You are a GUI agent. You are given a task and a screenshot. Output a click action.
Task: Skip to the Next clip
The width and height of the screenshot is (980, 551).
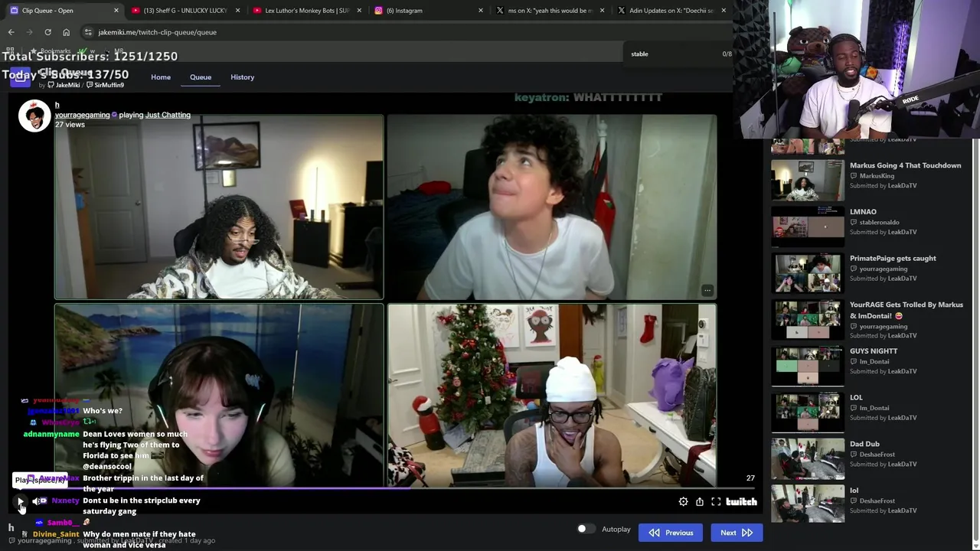(x=737, y=533)
